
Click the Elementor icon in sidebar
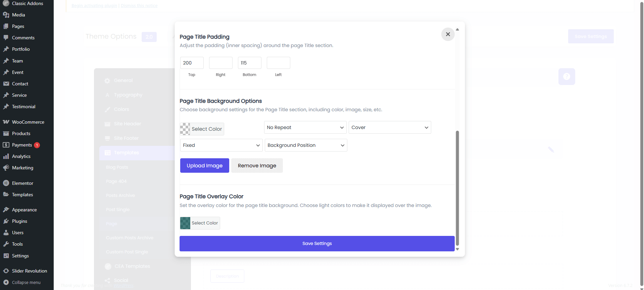(6, 183)
